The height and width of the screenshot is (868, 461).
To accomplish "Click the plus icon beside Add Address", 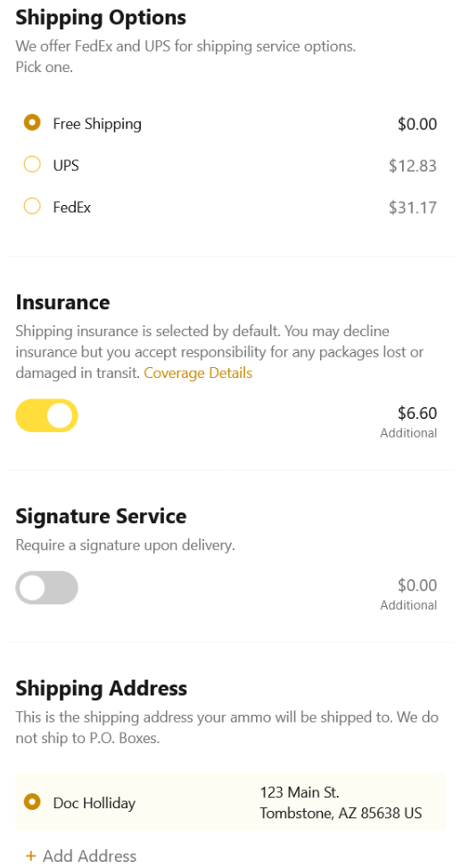I will coord(30,856).
